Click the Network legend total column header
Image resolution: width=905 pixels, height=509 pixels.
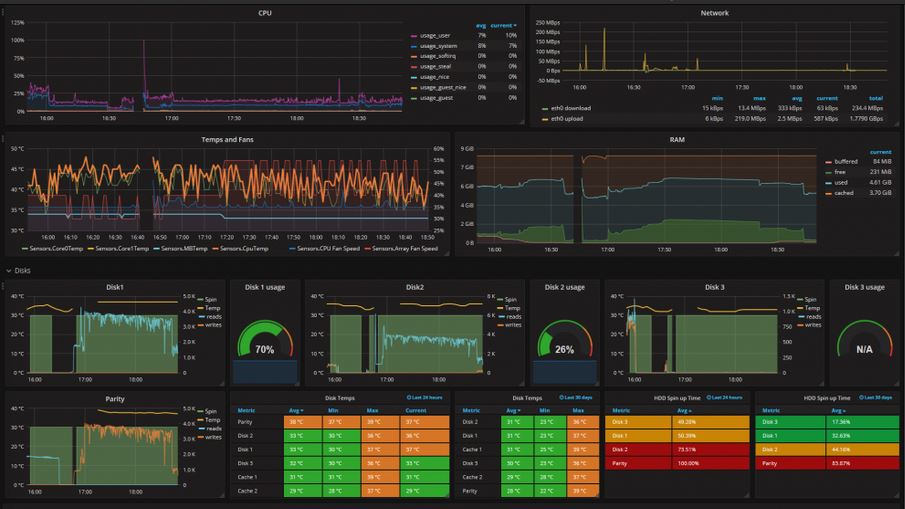pos(875,98)
